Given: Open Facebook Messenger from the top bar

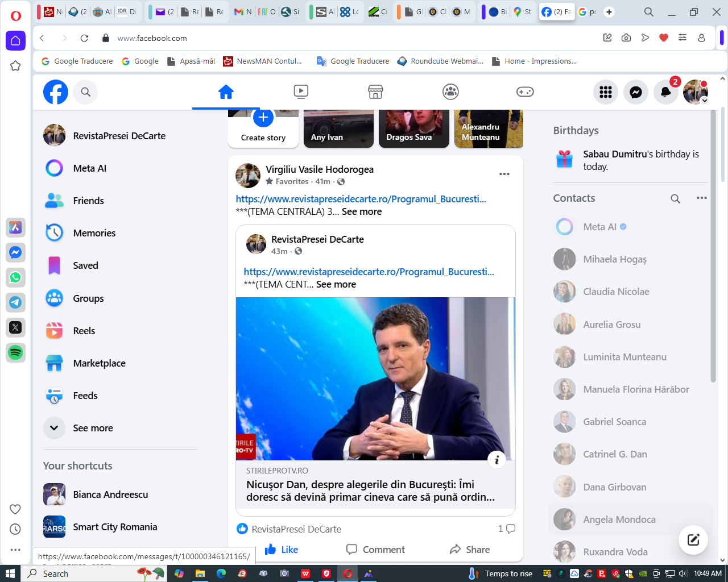Looking at the screenshot, I should (x=635, y=92).
